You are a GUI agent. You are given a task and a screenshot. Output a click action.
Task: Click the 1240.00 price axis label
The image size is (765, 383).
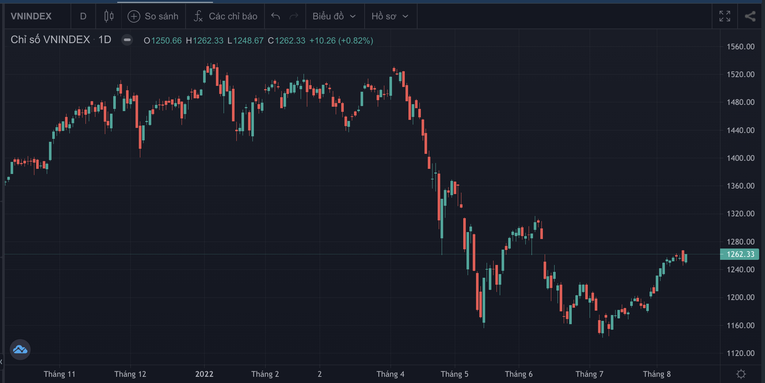[x=741, y=269]
